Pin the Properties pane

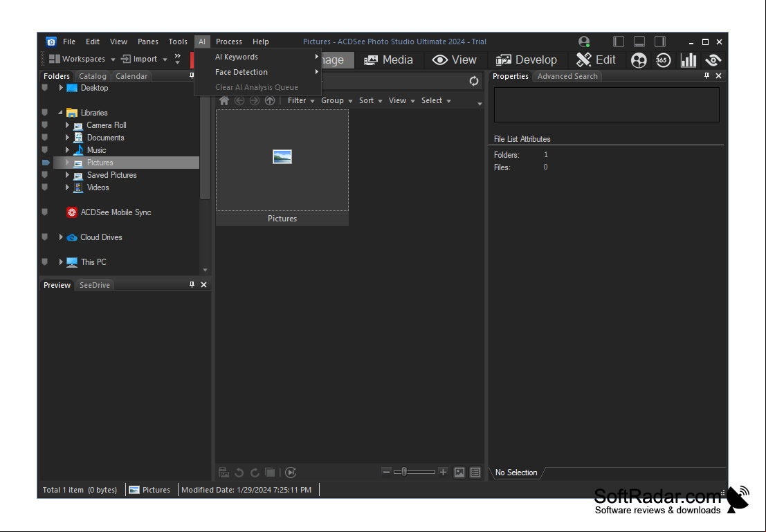[706, 75]
